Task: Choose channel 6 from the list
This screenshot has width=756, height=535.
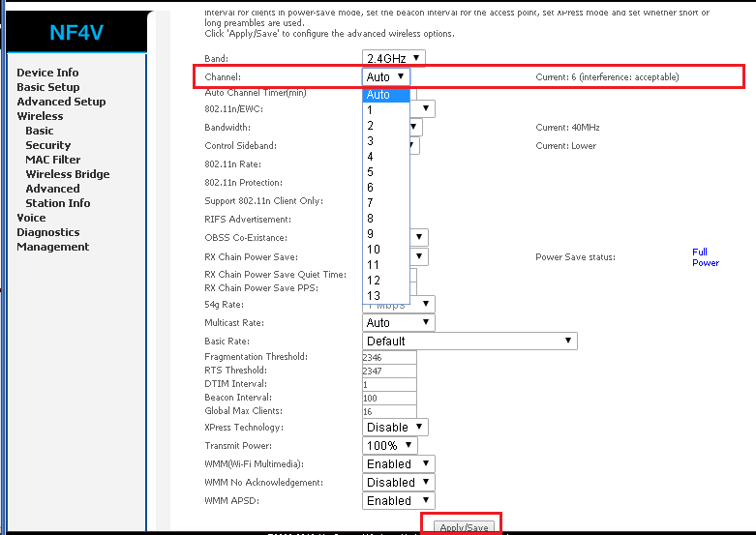Action: pos(385,187)
